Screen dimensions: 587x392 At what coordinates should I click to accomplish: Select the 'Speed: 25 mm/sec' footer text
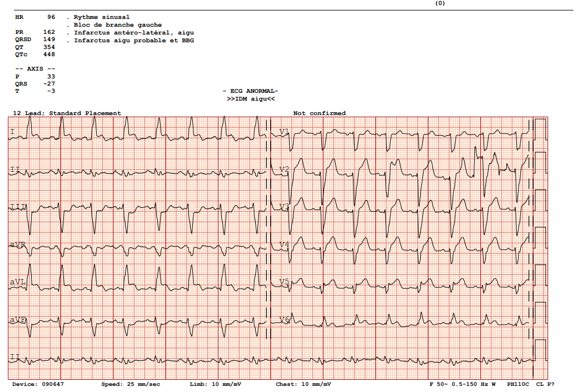[131, 385]
